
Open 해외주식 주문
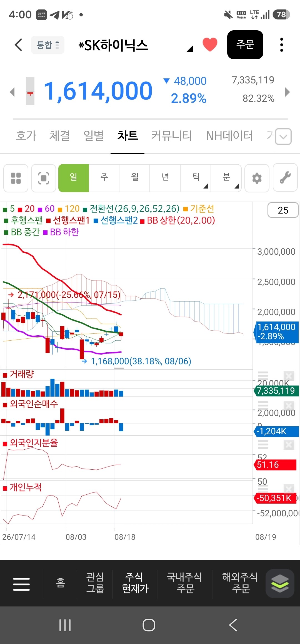(240, 583)
